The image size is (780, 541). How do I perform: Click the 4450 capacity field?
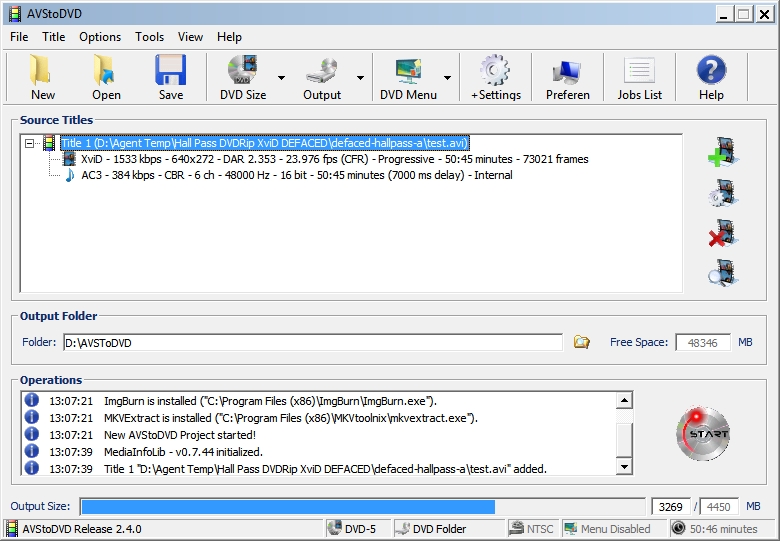(x=718, y=507)
